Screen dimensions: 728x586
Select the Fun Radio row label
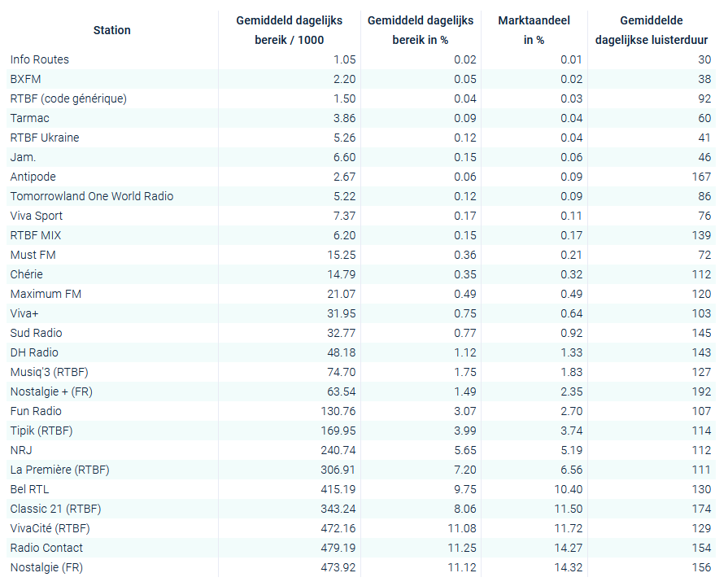pyautogui.click(x=36, y=411)
